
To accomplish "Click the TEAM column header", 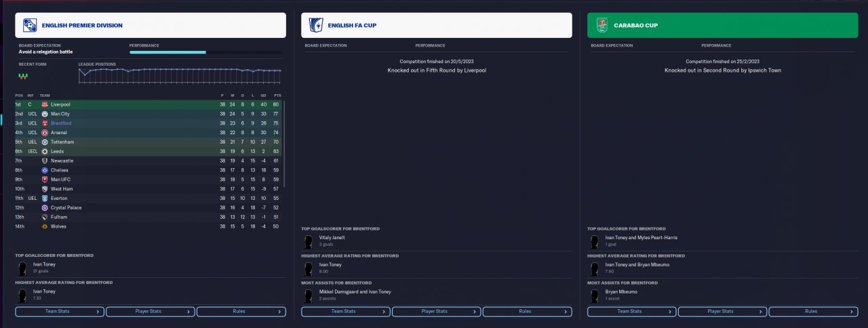I will [x=45, y=96].
